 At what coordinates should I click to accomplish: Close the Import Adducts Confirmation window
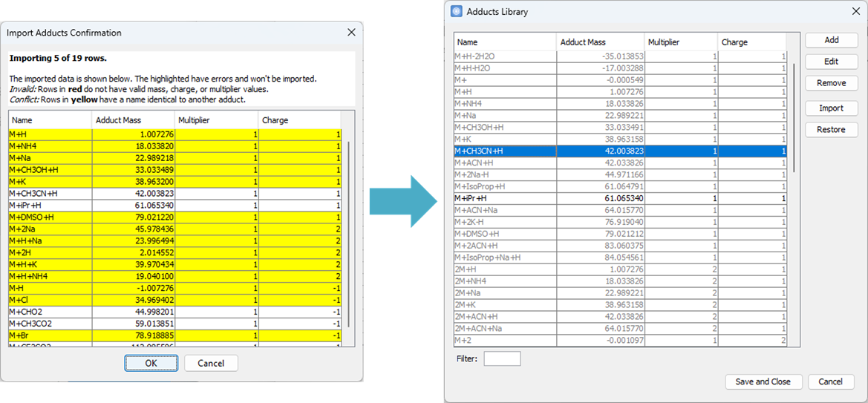(x=351, y=33)
